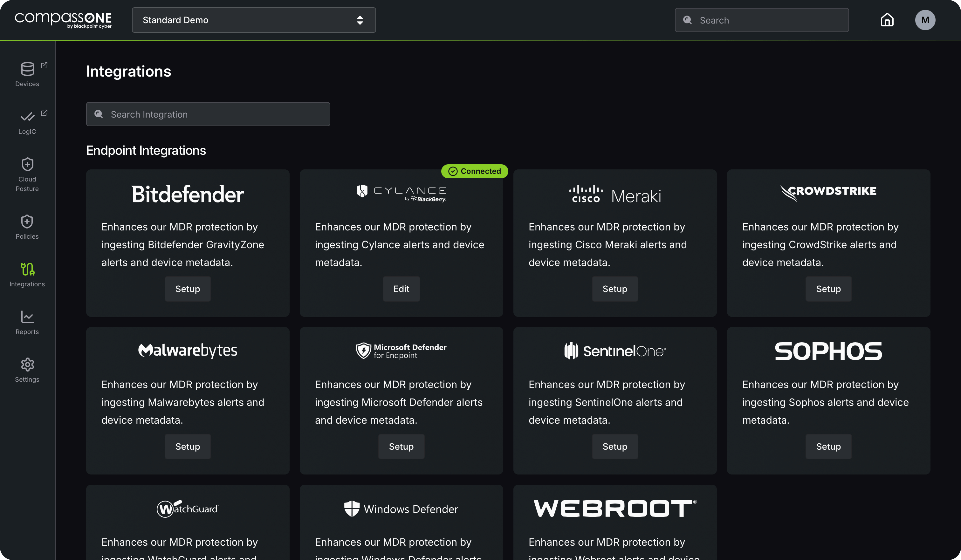Set up the Malwarebytes integration
Screen dimensions: 961x560
coord(188,447)
